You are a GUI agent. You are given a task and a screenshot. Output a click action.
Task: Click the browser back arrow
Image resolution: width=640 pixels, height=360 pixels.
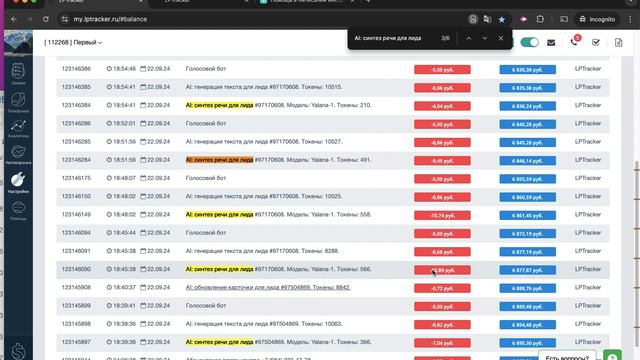(13, 19)
